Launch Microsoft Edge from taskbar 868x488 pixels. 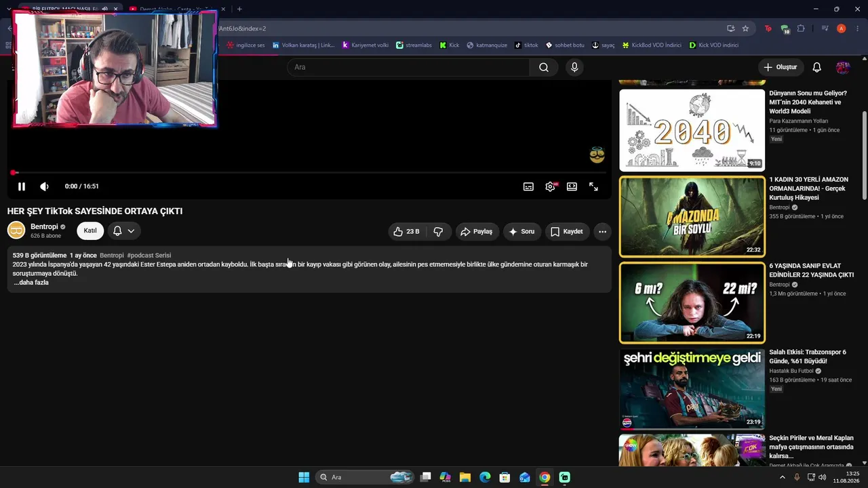(x=485, y=477)
